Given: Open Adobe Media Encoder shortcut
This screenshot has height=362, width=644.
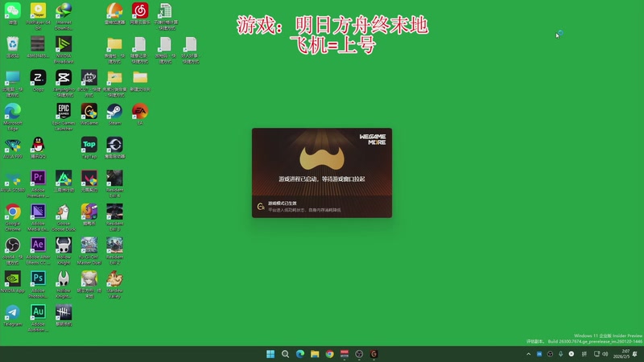Looking at the screenshot, I should coord(38,217).
